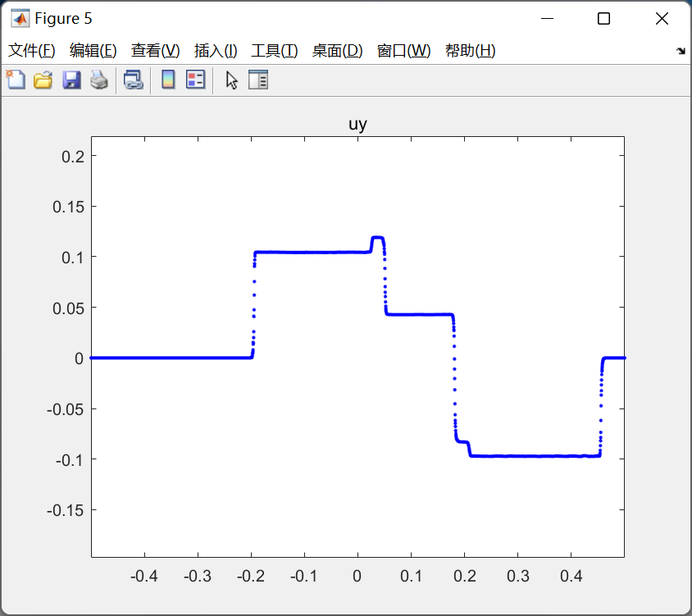Click the y-axis tick label 0.2

73,157
